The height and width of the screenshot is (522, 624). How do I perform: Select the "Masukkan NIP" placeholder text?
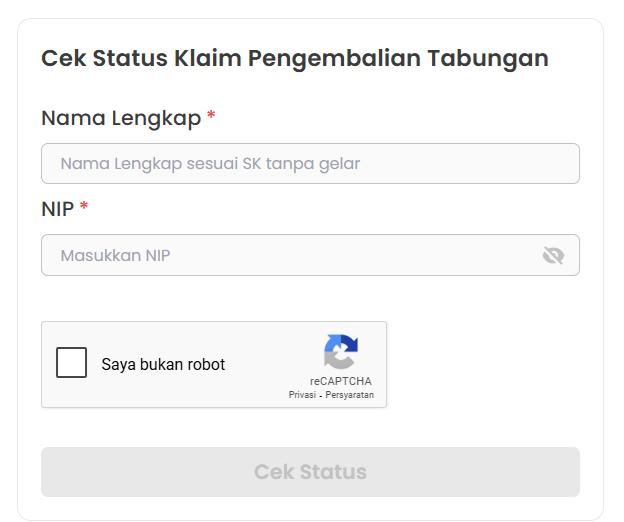115,255
